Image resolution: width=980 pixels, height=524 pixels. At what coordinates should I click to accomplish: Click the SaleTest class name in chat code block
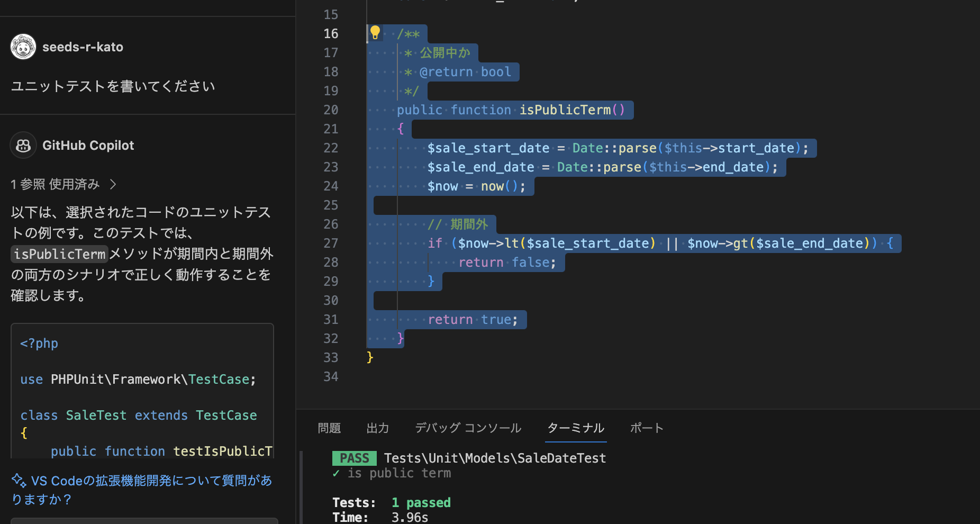click(96, 415)
